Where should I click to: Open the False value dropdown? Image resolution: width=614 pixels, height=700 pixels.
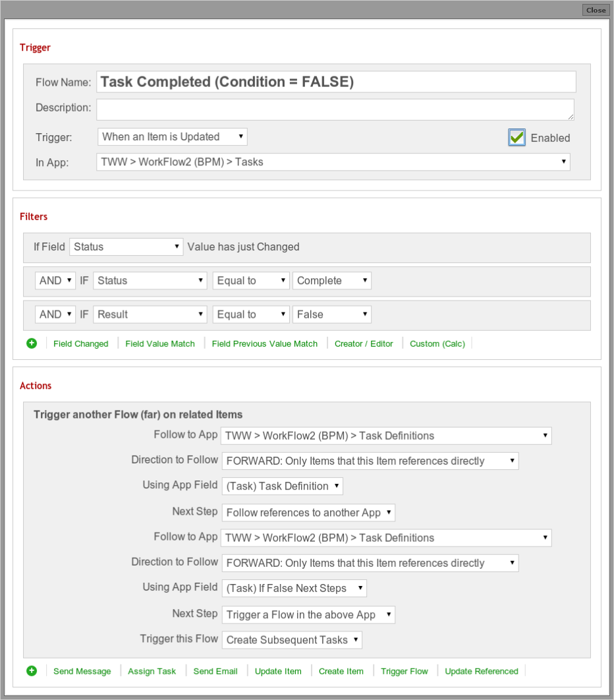coord(332,314)
